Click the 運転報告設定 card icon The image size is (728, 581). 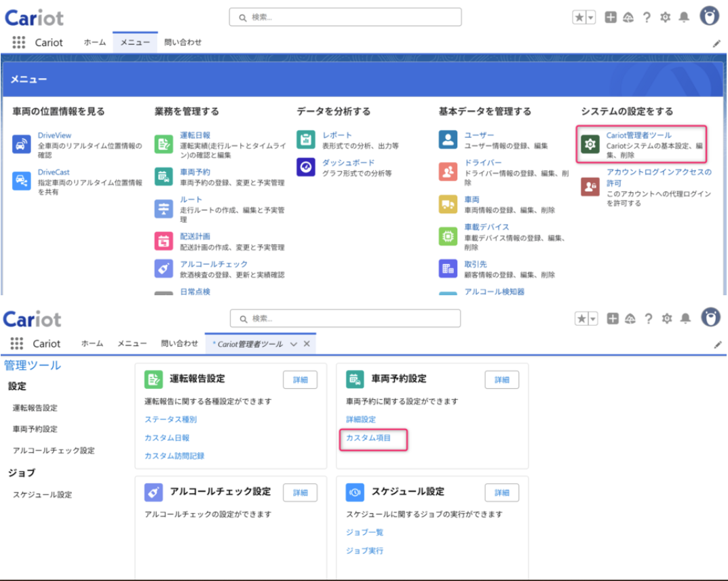153,379
